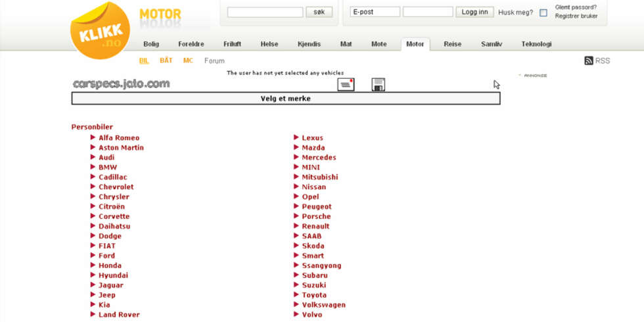
Task: Expand the BMW arrow
Action: (x=93, y=167)
